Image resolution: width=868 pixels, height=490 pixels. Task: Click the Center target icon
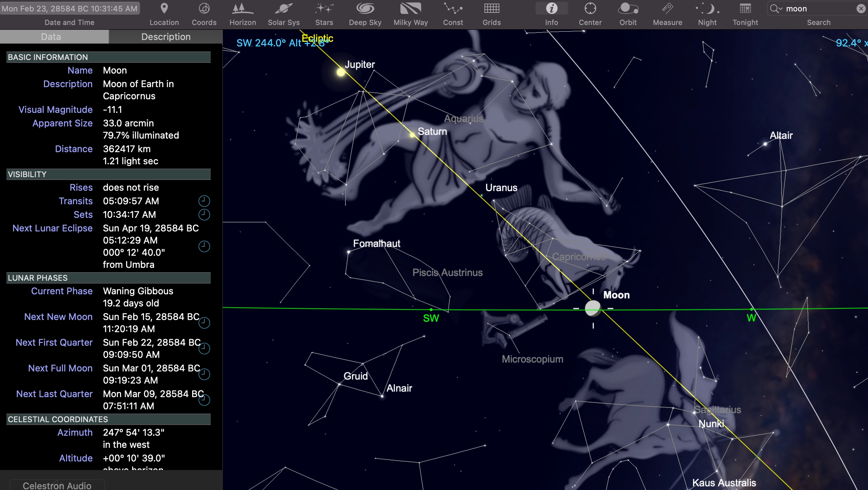[590, 9]
